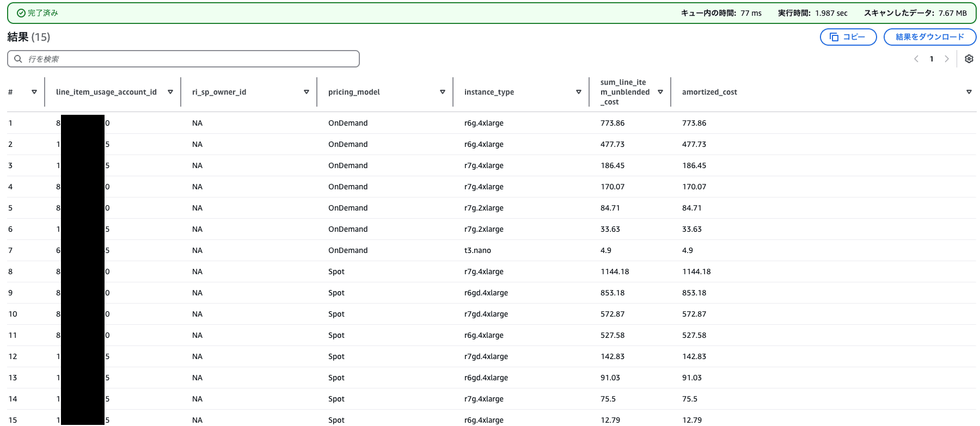Select unblended cost 170.07 in row 4

[x=612, y=187]
